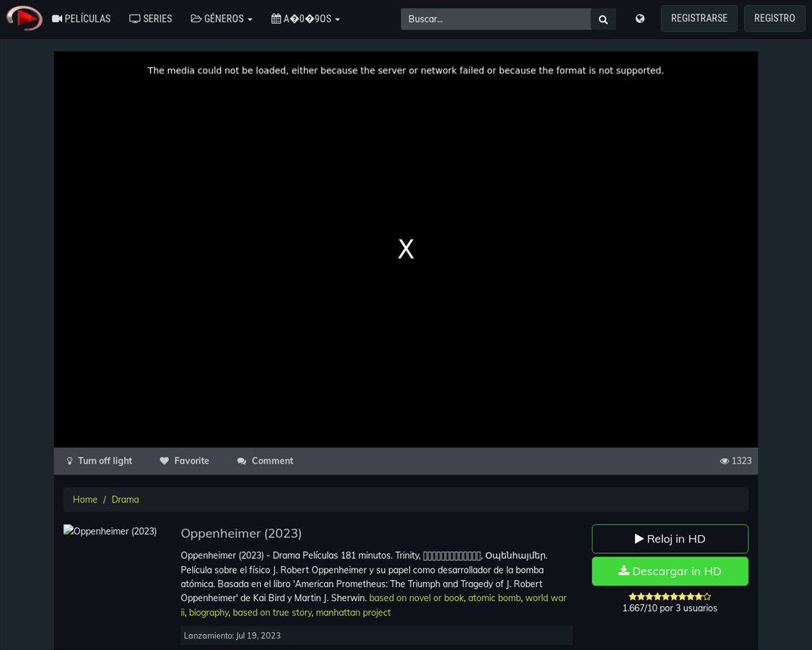This screenshot has width=812, height=650.
Task: Select the heart Favorite icon
Action: (165, 461)
